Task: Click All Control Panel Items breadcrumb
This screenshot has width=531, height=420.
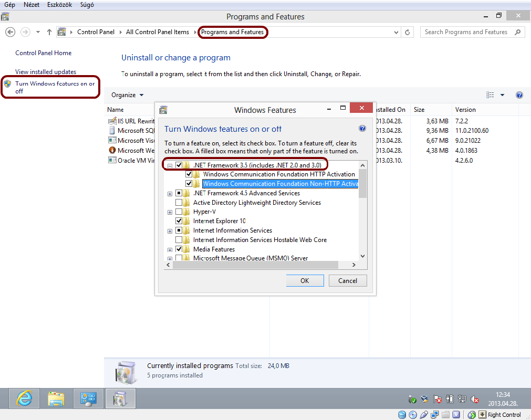Action: (158, 32)
